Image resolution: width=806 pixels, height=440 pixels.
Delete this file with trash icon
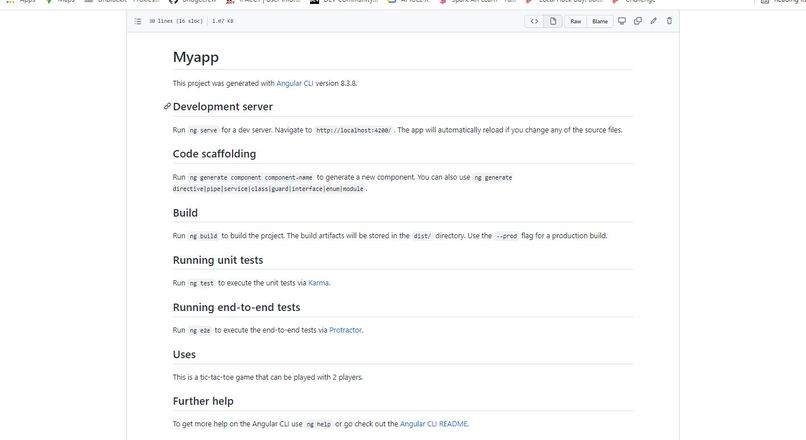[x=669, y=21]
